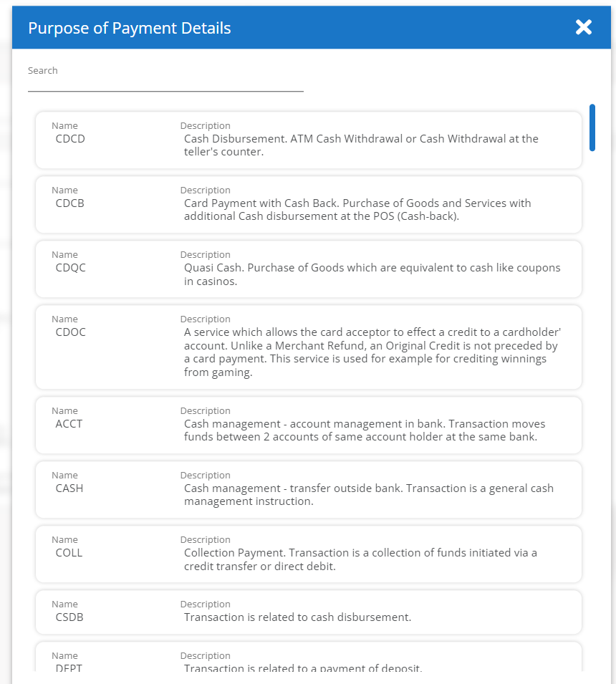The width and height of the screenshot is (616, 684).
Task: Click the Card Payment with Cash Back description
Action: coord(357,210)
